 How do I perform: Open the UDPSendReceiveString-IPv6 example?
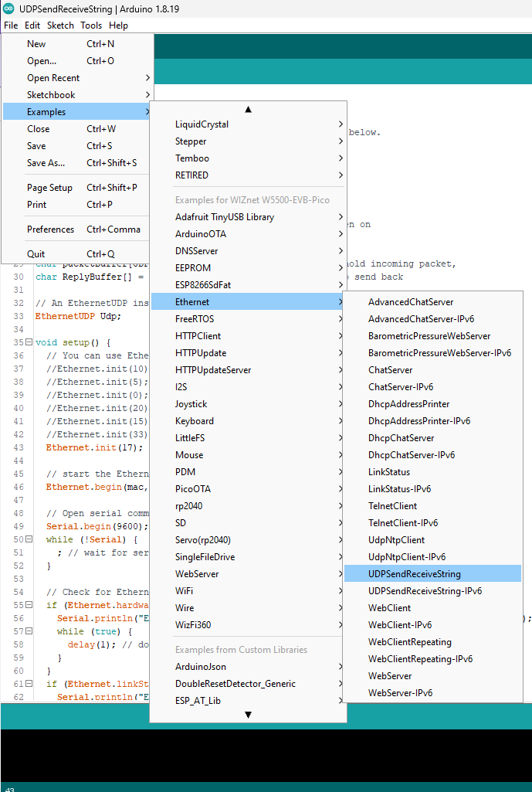[x=432, y=591]
